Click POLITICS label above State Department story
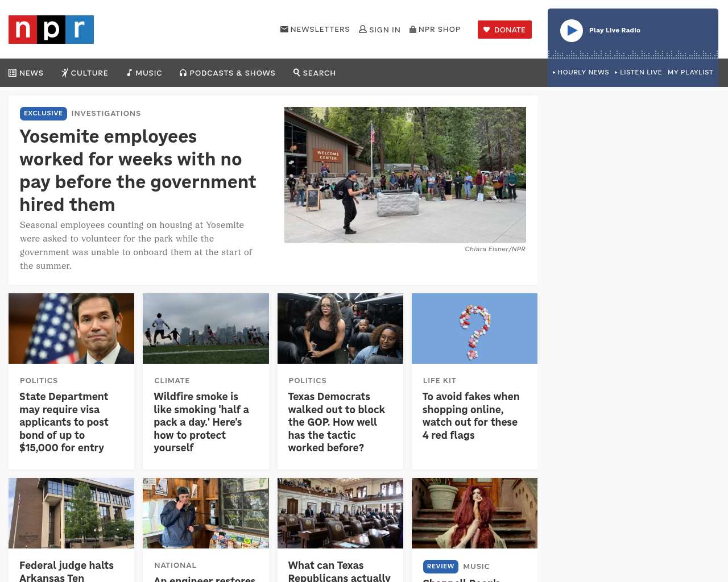Image resolution: width=728 pixels, height=582 pixels. click(x=39, y=381)
